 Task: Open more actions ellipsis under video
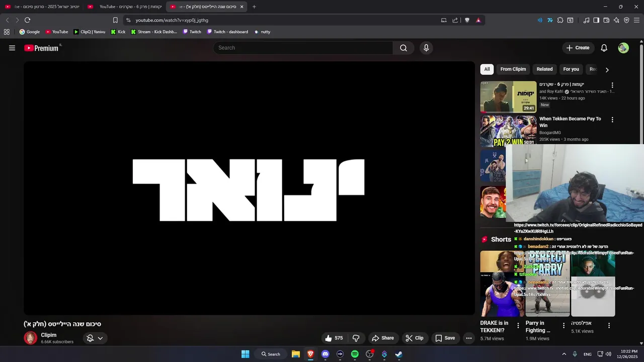click(468, 338)
